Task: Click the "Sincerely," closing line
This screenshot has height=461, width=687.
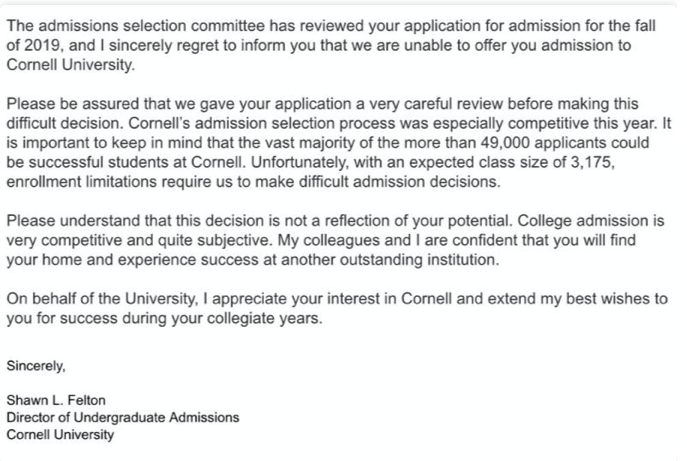Action: [36, 365]
